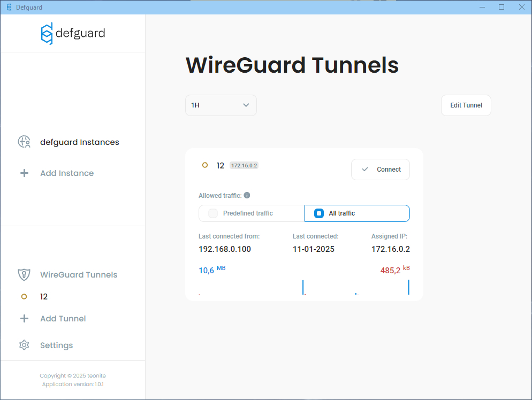
Task: Click the defguard Instances globe icon
Action: (24, 142)
